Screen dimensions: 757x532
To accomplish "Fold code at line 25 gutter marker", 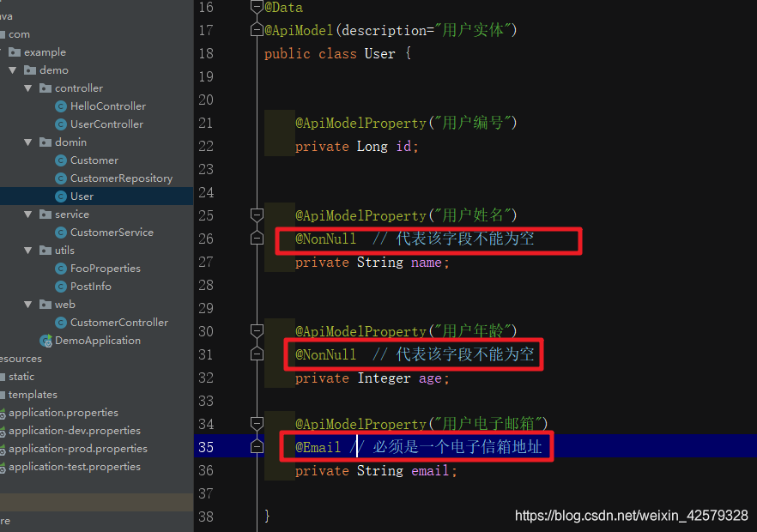I will click(x=257, y=215).
